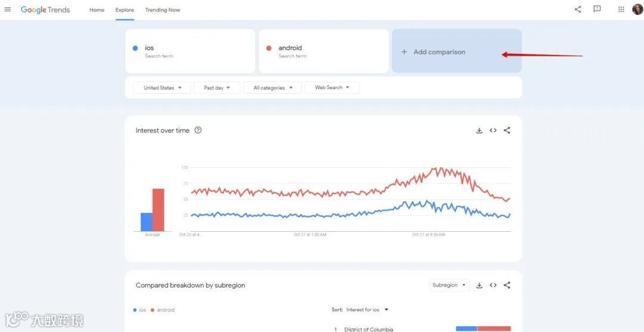Click the Average label under bars

tap(153, 235)
